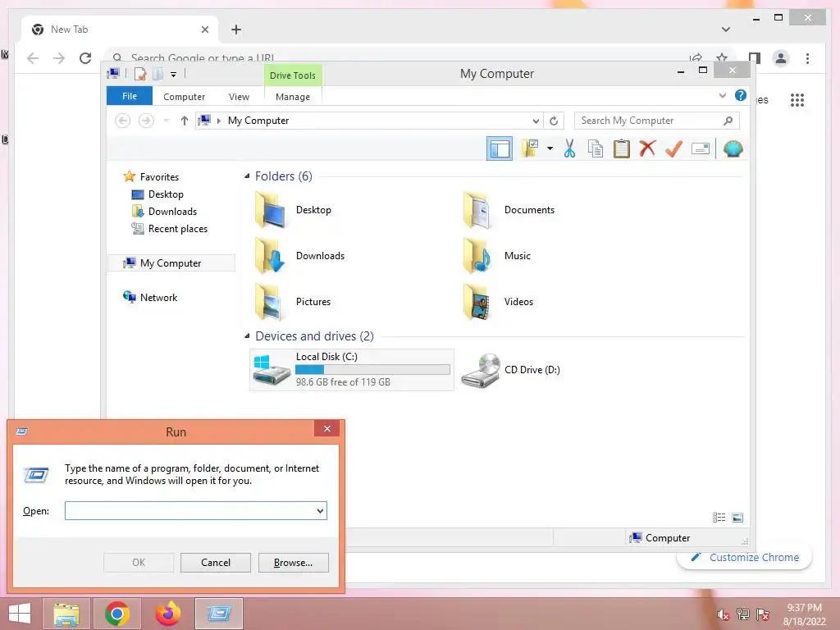Image resolution: width=840 pixels, height=630 pixels.
Task: Click the Explorer Forward arrow button
Action: click(x=146, y=121)
